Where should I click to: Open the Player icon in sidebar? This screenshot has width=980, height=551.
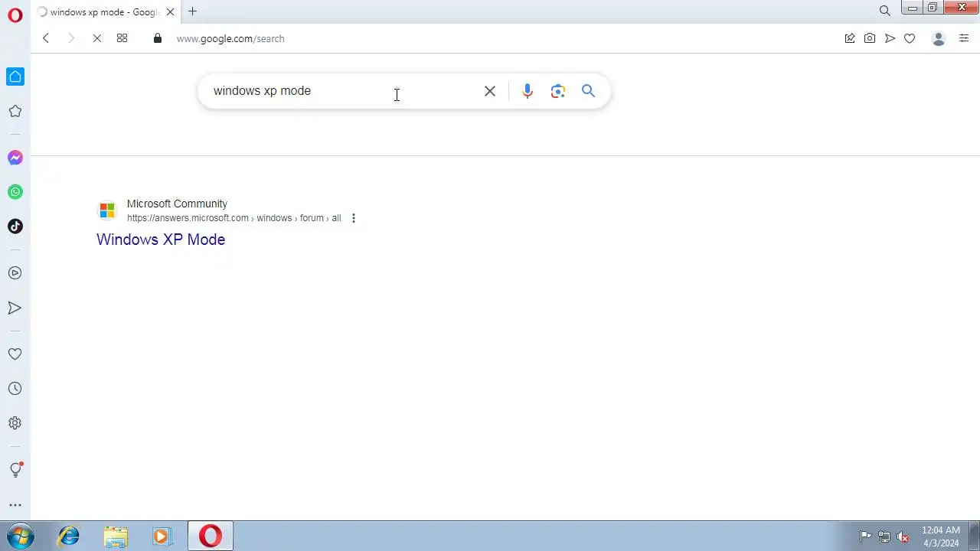click(x=15, y=273)
